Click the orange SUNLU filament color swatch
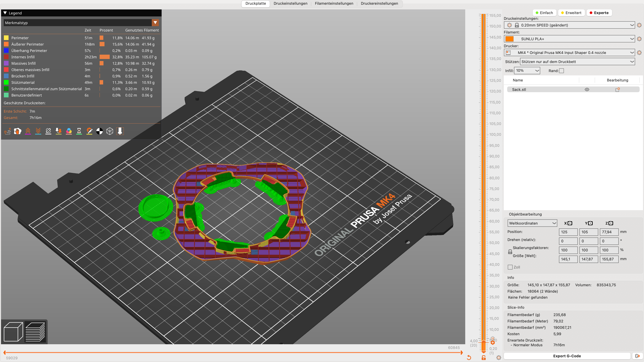Viewport: 644px width, 362px height. (509, 39)
